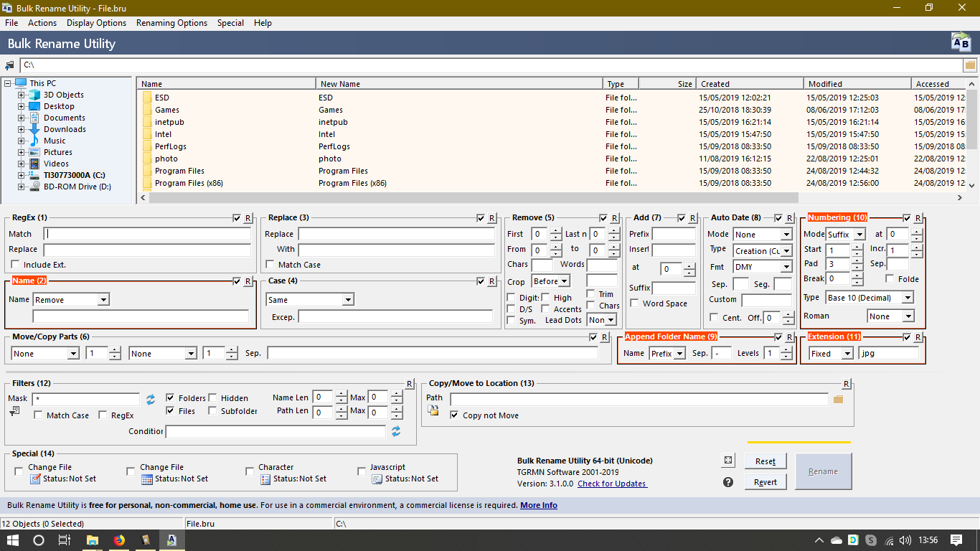Screen dimensions: 980x551
Task: Click the Extension field containing jpg
Action: [x=888, y=354]
